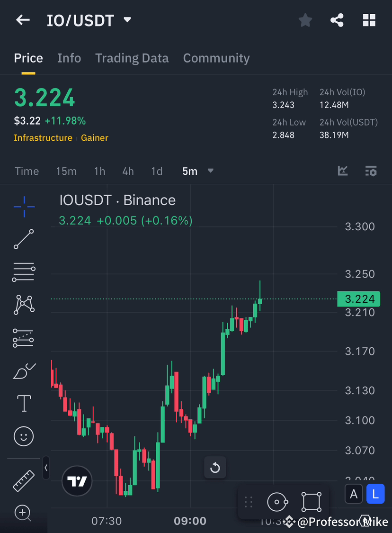This screenshot has height=533, width=392.
Task: Switch to the Trading Data tab
Action: click(132, 58)
